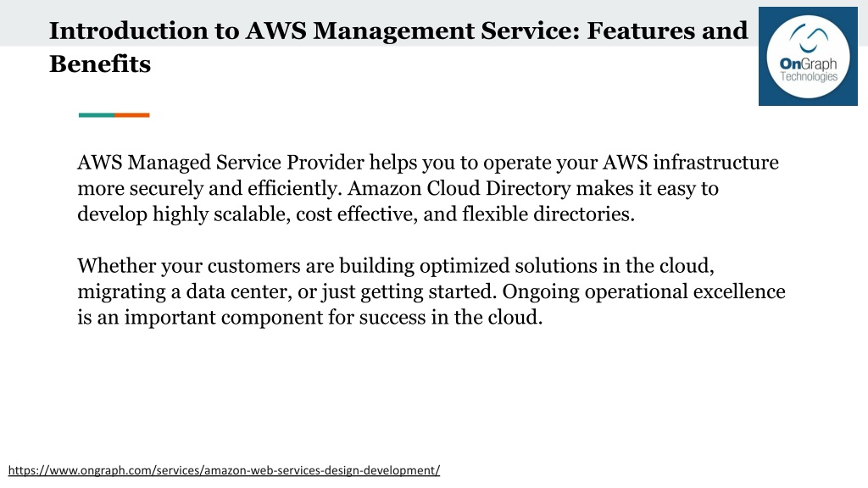The height and width of the screenshot is (488, 868).
Task: Click the words AWS infrastructure in first paragraph
Action: [690, 163]
